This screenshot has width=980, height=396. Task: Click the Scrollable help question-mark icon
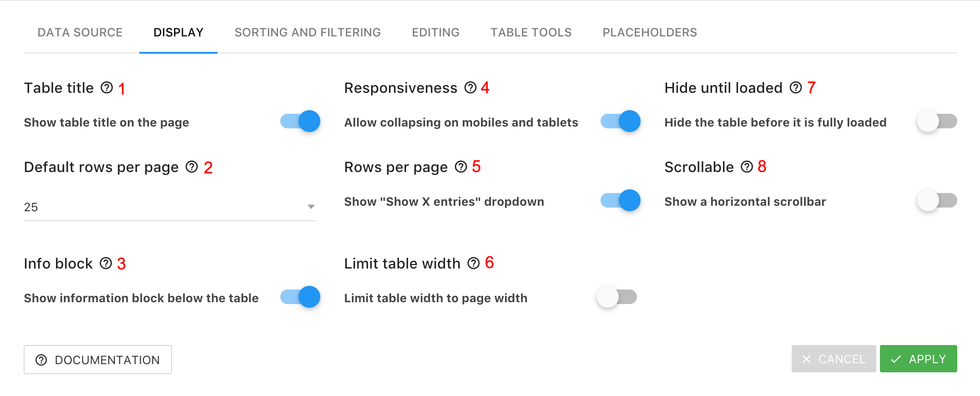pyautogui.click(x=747, y=167)
